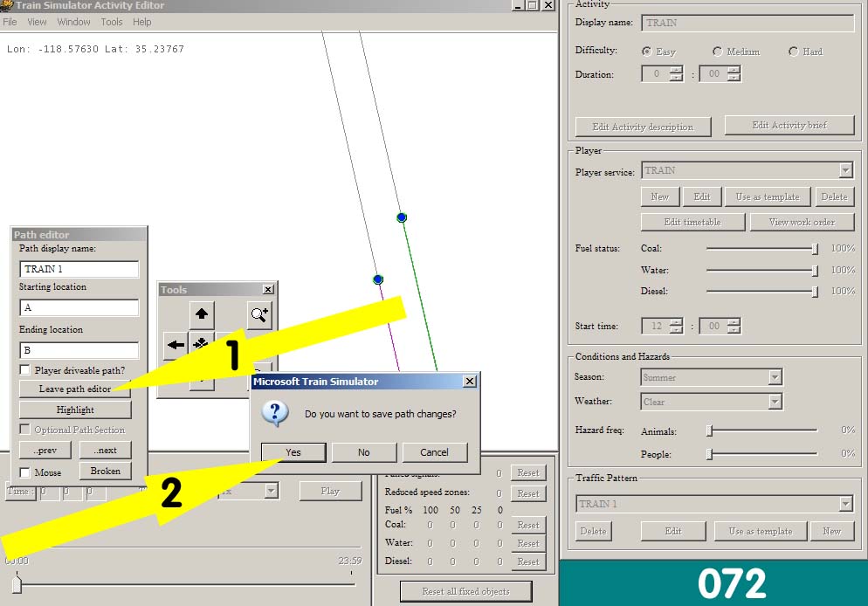The height and width of the screenshot is (606, 868).
Task: Click Reset for Reduced speed zones
Action: click(528, 493)
